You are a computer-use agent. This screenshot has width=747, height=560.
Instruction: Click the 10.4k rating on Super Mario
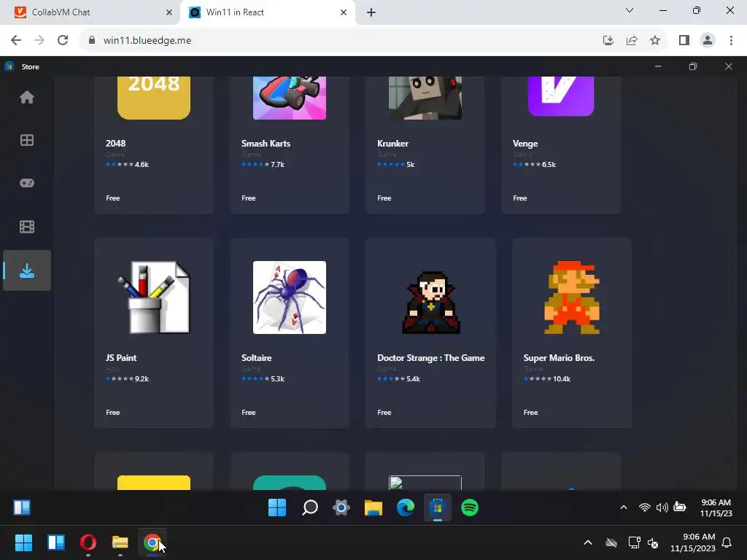point(562,379)
